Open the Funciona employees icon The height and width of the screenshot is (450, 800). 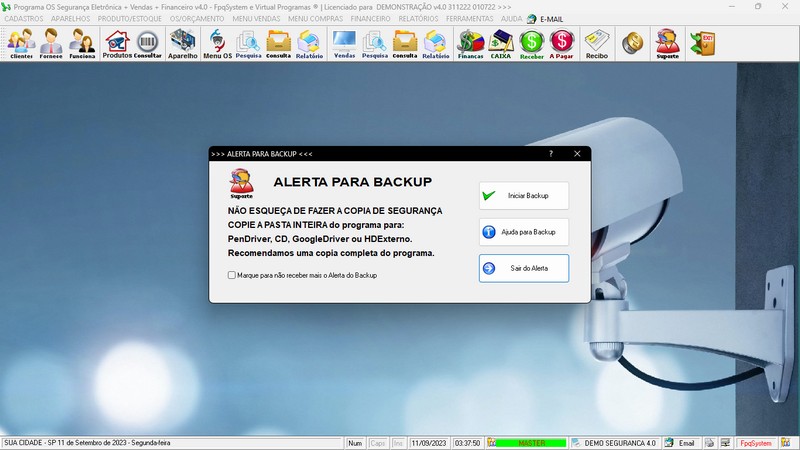click(x=82, y=44)
